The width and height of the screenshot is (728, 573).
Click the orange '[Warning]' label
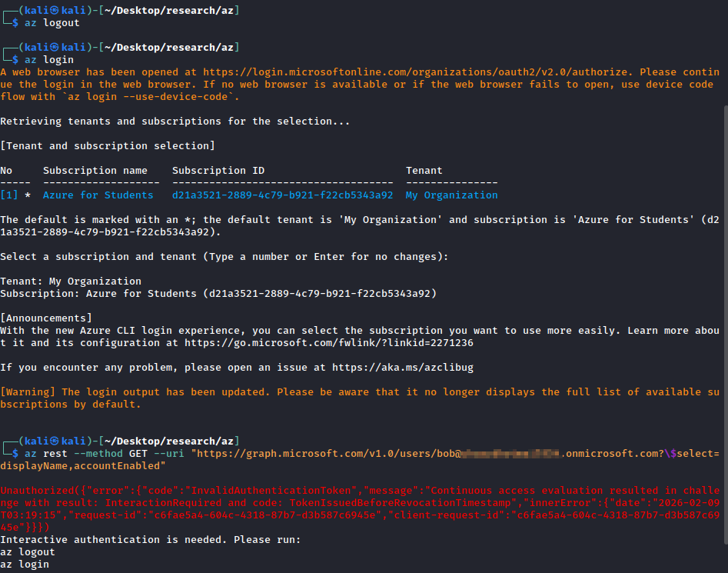27,392
